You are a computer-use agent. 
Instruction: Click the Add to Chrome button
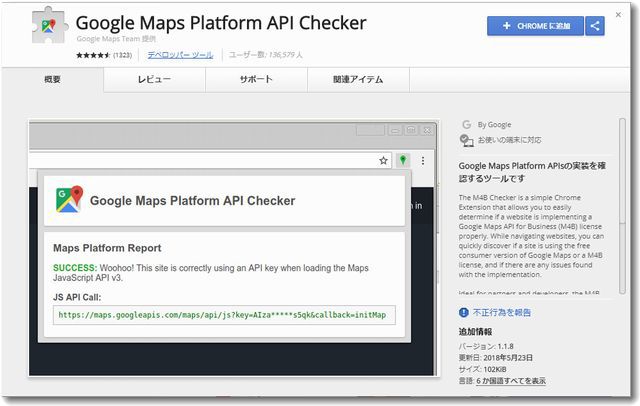536,26
